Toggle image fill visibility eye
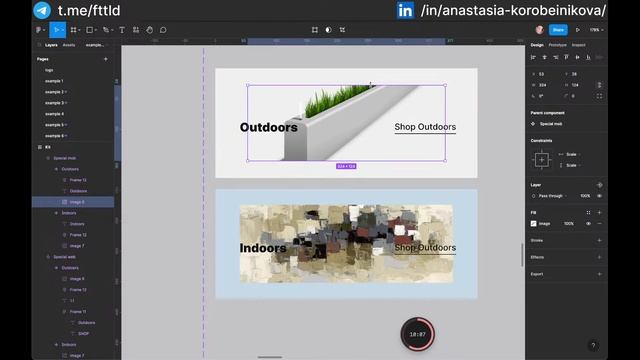The height and width of the screenshot is (360, 640). point(588,224)
